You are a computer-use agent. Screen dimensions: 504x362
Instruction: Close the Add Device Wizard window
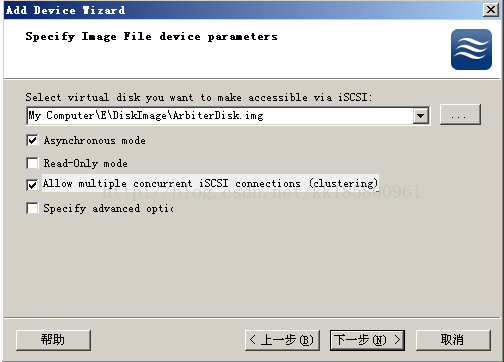pyautogui.click(x=491, y=10)
